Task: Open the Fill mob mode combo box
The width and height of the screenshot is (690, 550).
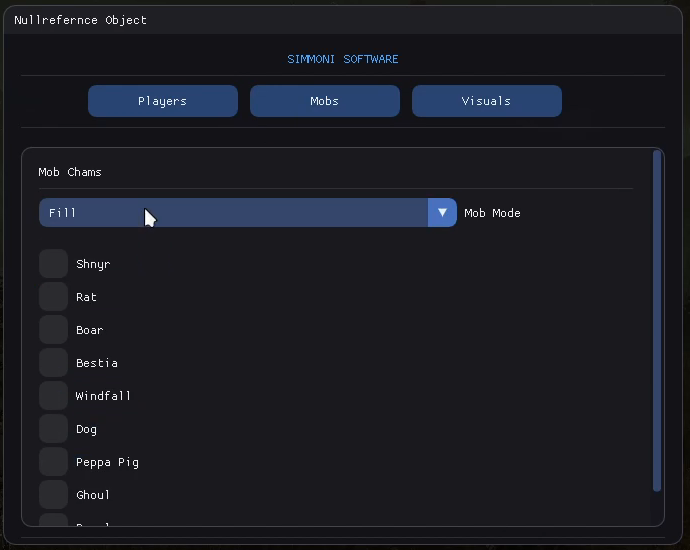Action: pyautogui.click(x=233, y=213)
